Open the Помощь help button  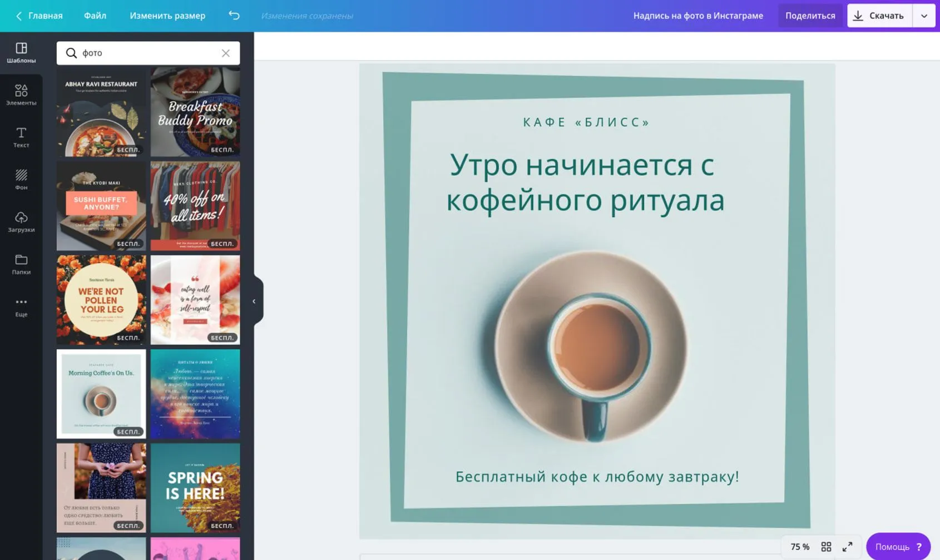(x=898, y=547)
